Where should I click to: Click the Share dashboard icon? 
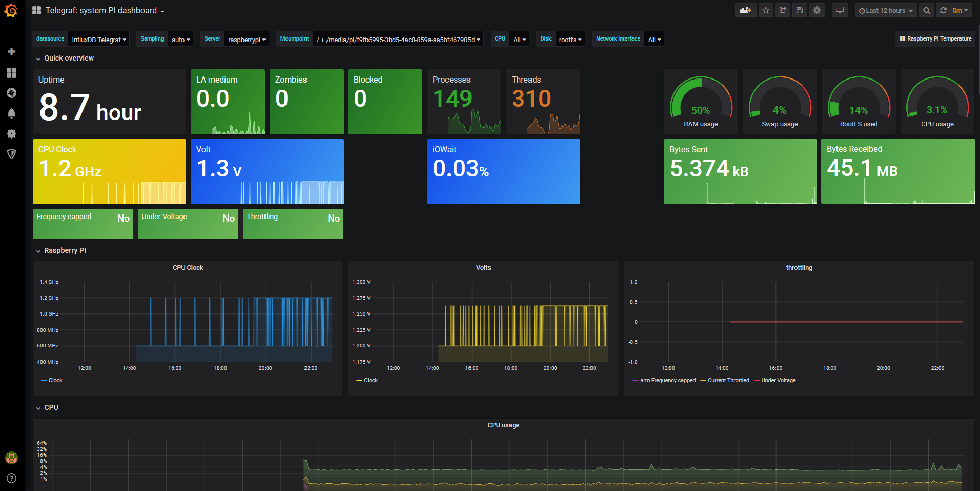tap(783, 10)
